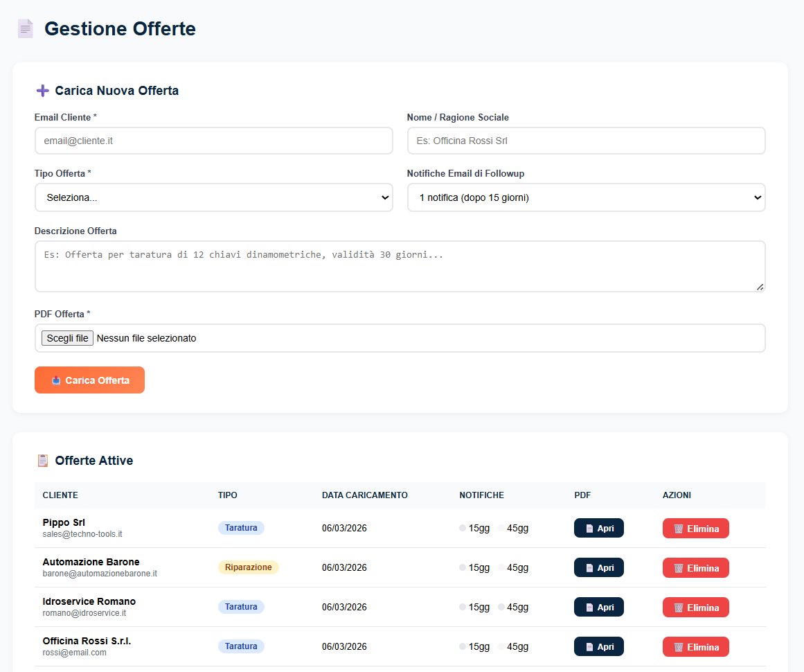
Task: Toggle the 15gg indicator for Officina Rossi S.r.l.
Action: 461,646
